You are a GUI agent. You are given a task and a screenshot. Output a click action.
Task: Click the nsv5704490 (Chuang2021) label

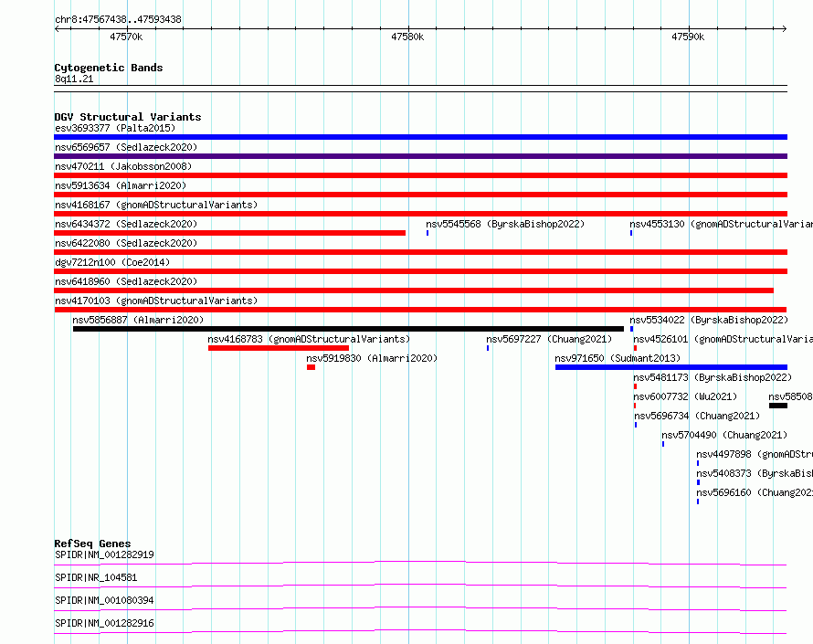pyautogui.click(x=724, y=435)
